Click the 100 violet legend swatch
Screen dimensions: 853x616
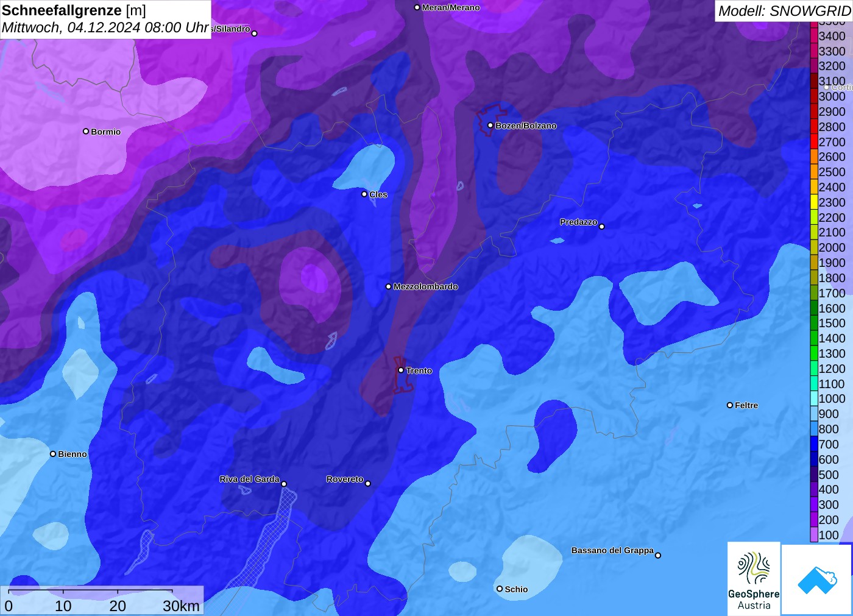tap(814, 534)
